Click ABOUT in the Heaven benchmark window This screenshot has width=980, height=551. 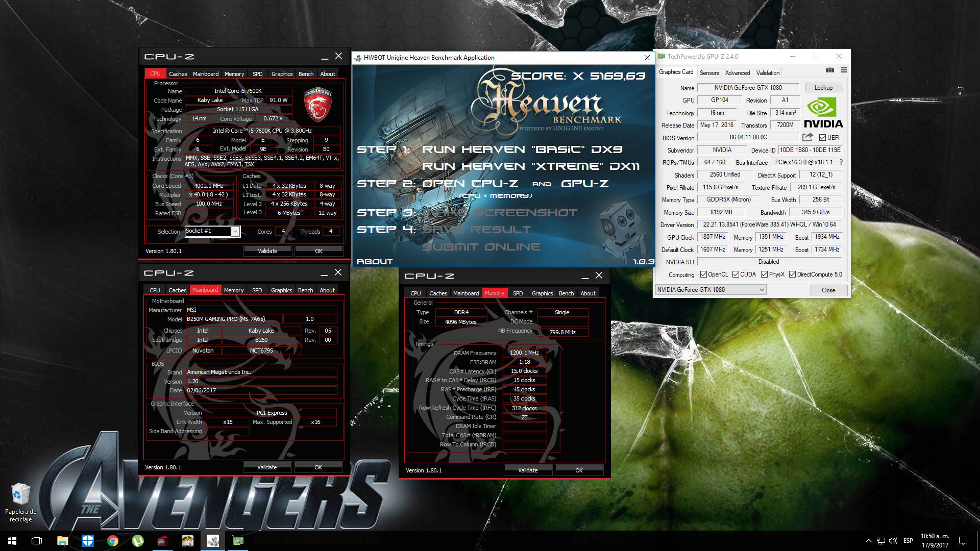375,261
